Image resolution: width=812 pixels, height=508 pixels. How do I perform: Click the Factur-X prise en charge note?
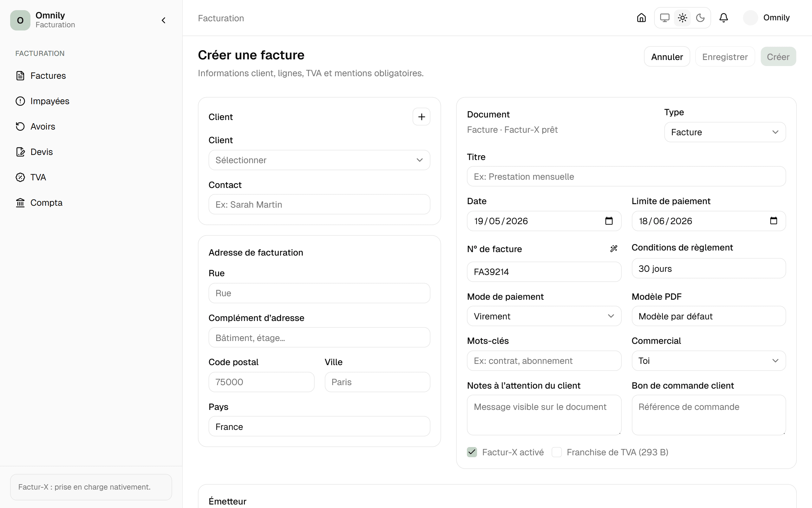click(x=91, y=487)
